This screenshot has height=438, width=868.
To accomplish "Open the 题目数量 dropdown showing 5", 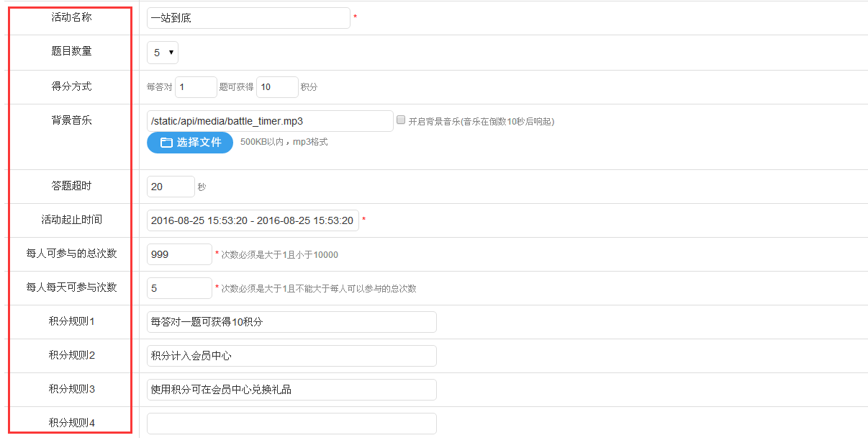I will pos(163,53).
